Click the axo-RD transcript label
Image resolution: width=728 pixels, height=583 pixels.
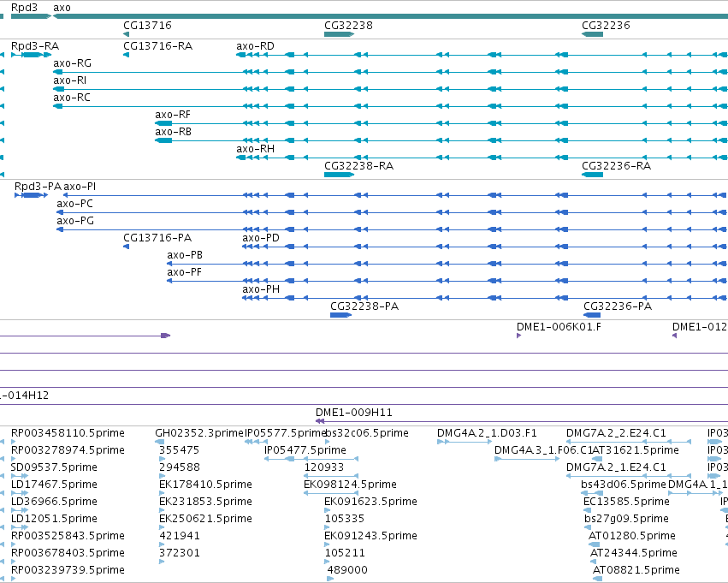[x=255, y=46]
